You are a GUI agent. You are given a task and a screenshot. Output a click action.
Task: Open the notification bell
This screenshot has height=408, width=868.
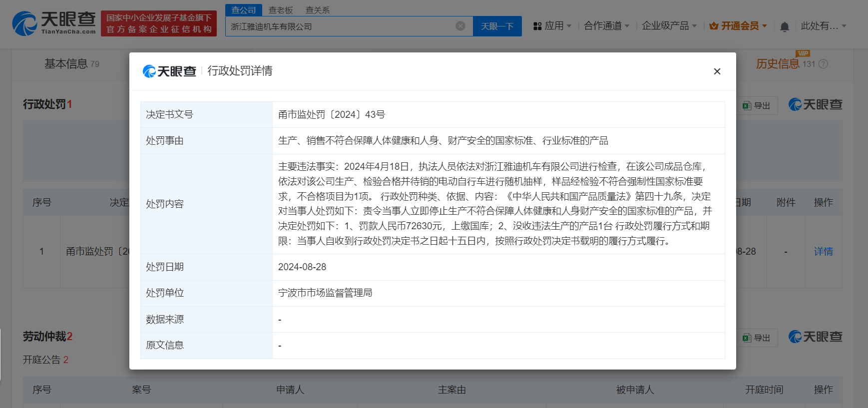tap(785, 26)
